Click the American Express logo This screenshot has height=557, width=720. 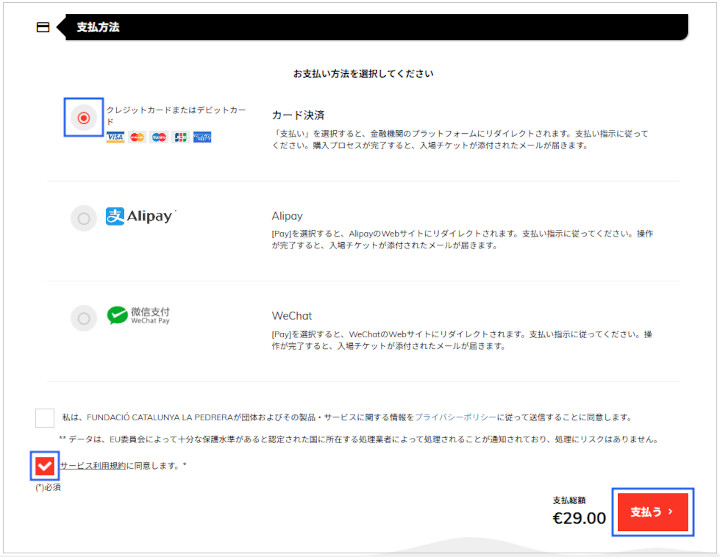click(202, 137)
